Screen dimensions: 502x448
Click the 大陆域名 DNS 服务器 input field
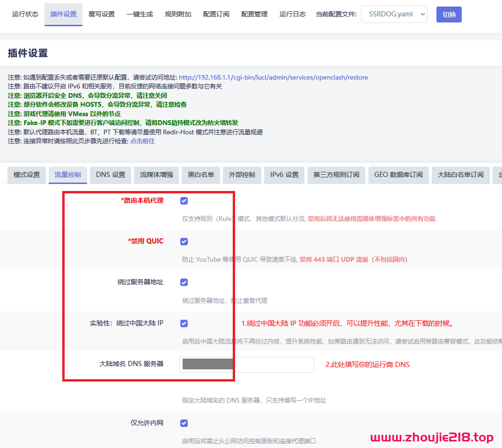pos(246,365)
